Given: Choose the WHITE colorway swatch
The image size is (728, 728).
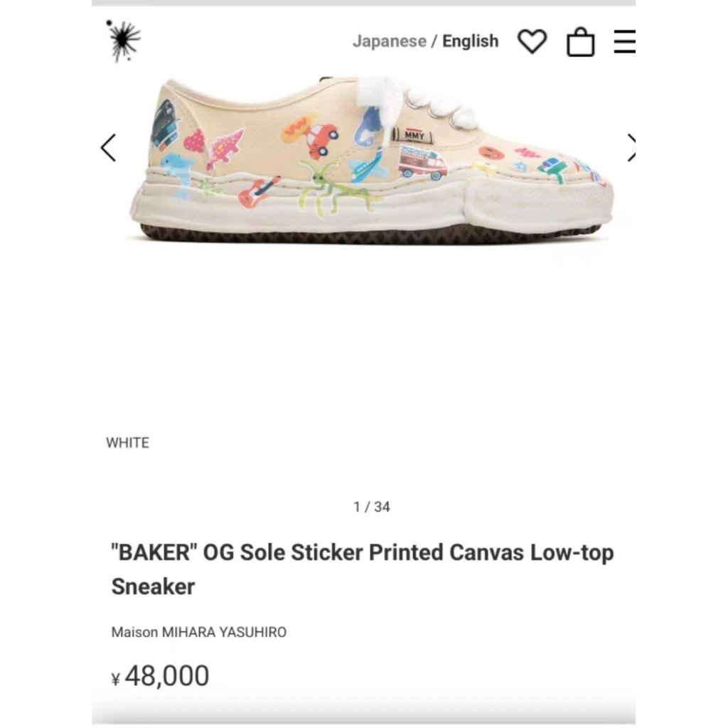Looking at the screenshot, I should 127,442.
